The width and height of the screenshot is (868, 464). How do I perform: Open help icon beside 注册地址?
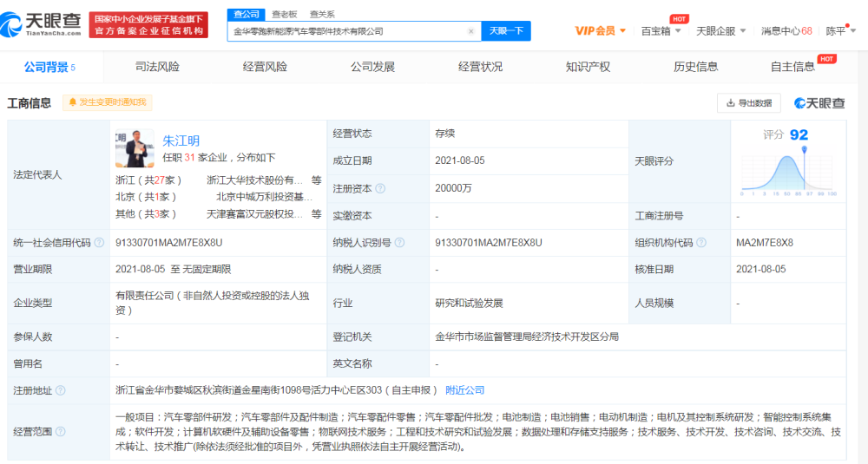pyautogui.click(x=61, y=390)
